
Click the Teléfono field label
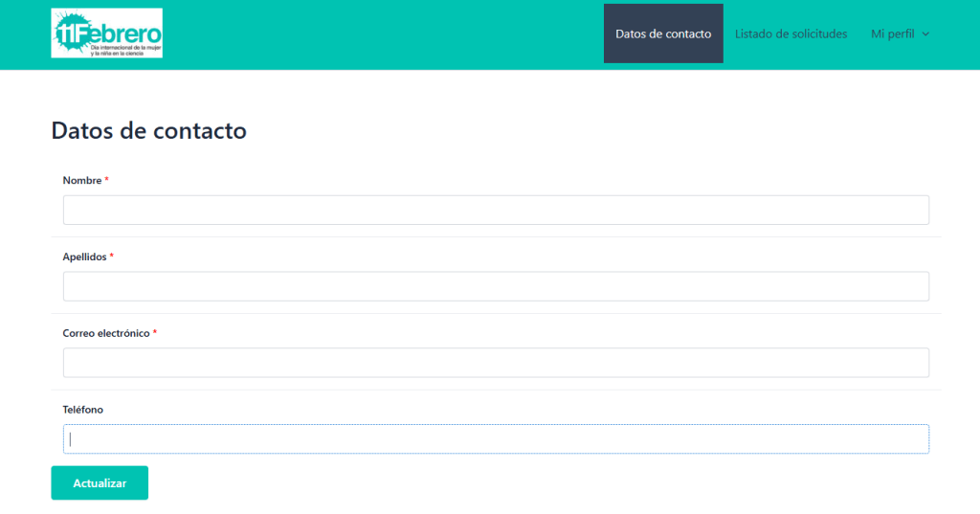(x=82, y=410)
